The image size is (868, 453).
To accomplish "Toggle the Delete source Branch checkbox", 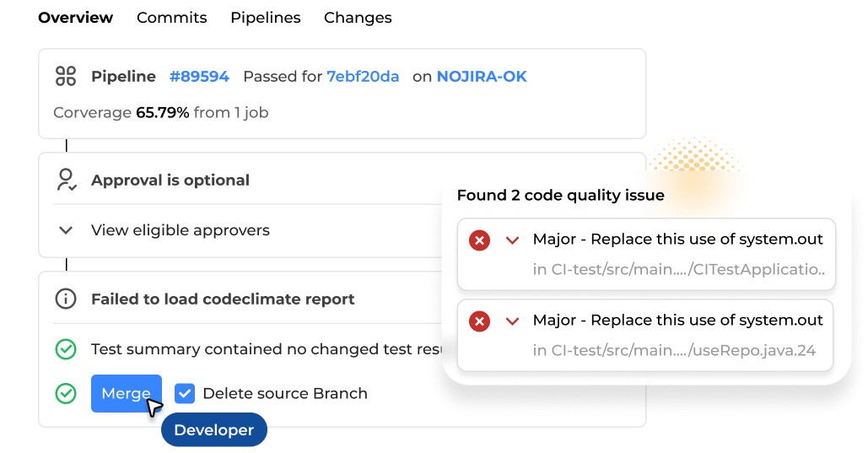I will point(185,393).
